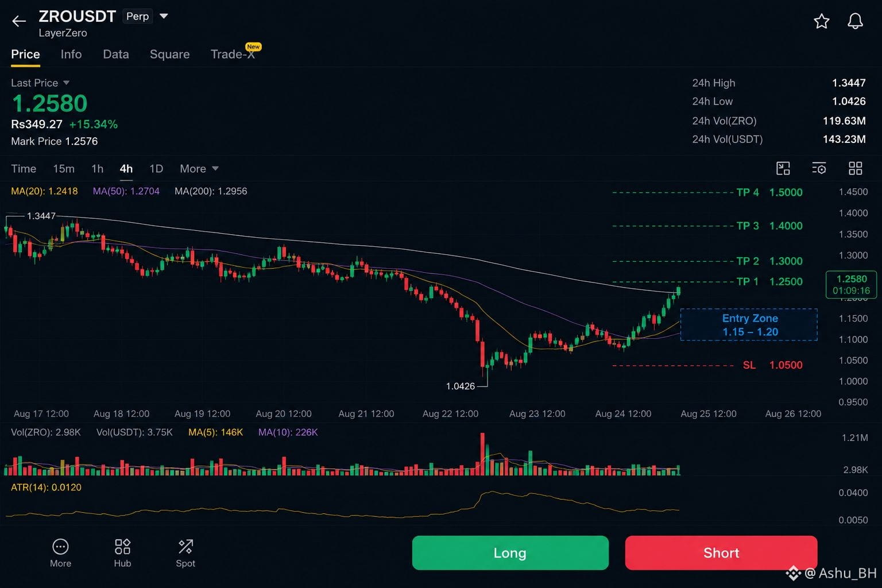Open the Trade-X tab
882x588 pixels.
[x=233, y=54]
